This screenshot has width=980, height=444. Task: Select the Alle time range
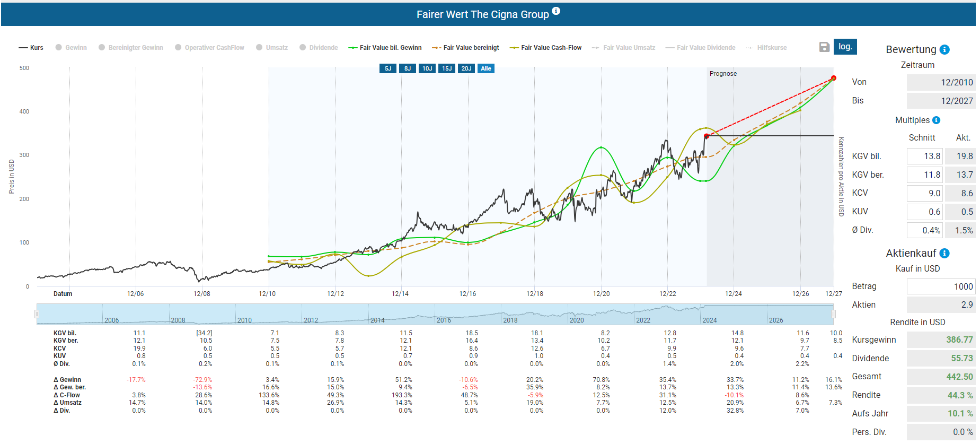point(486,68)
